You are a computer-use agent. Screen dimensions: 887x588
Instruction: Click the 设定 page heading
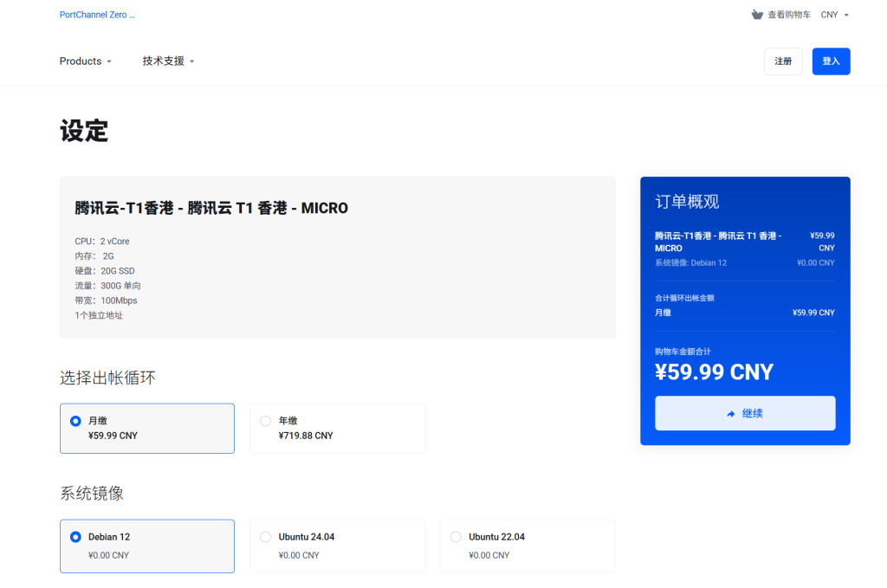pos(84,131)
